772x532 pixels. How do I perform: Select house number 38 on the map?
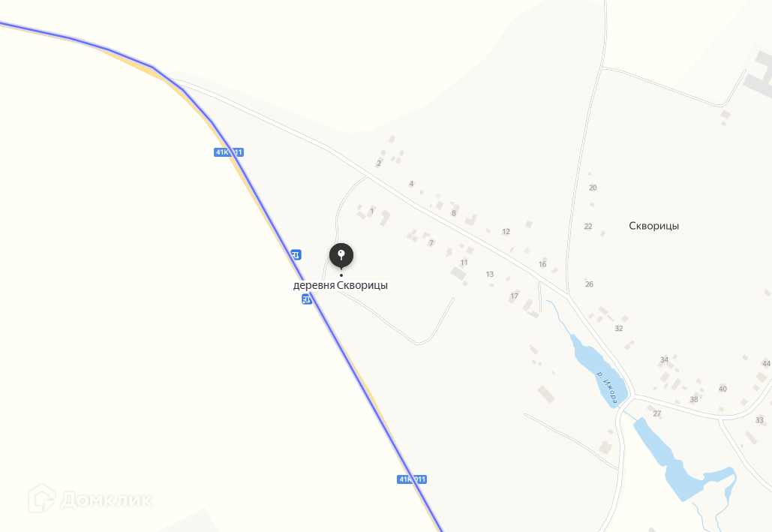694,399
